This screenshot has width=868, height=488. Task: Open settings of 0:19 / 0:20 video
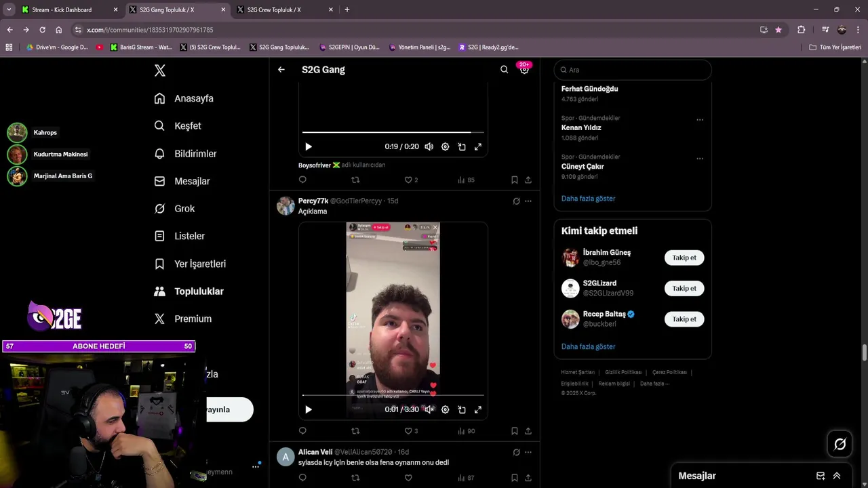click(x=445, y=146)
